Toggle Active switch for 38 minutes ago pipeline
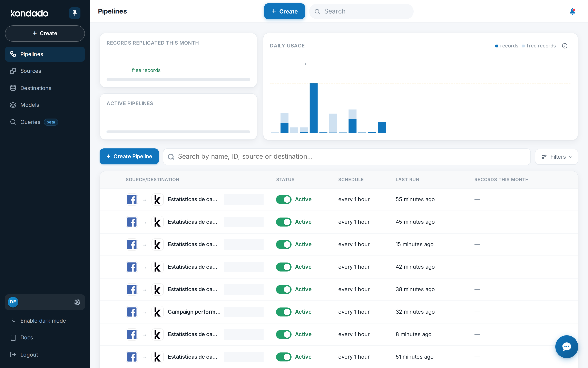 pyautogui.click(x=284, y=289)
